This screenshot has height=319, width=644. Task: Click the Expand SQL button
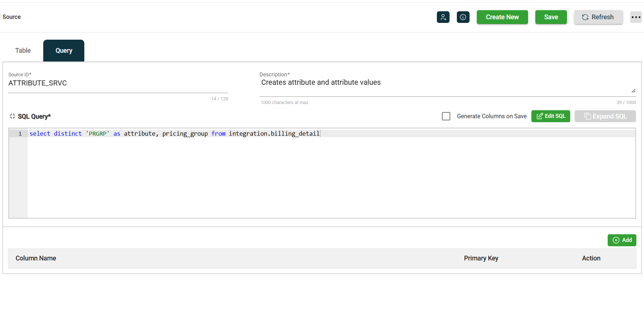[x=605, y=116]
